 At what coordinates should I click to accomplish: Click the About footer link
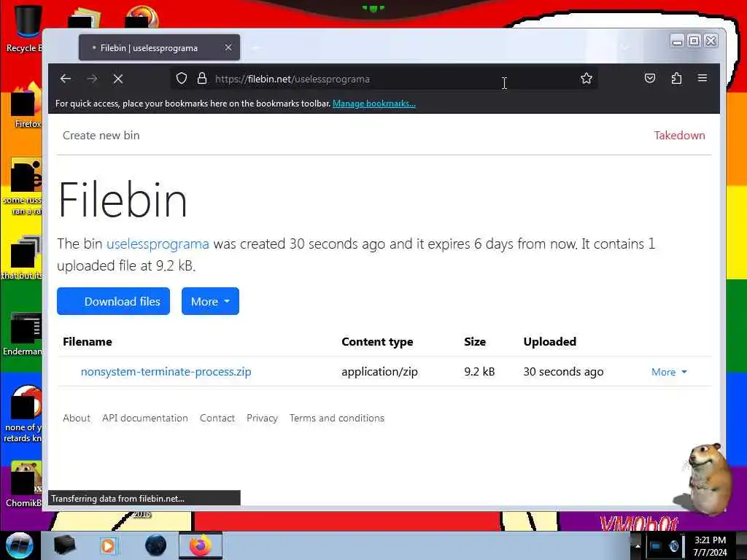tap(76, 418)
